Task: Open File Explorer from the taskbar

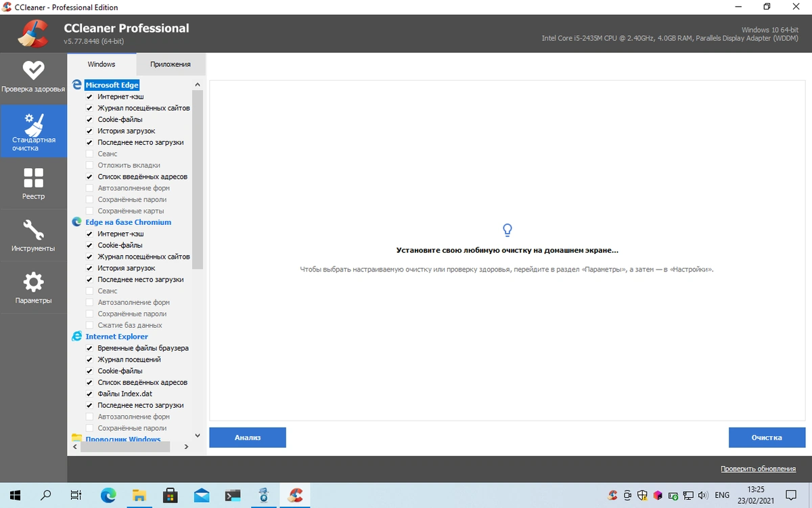Action: coord(139,495)
